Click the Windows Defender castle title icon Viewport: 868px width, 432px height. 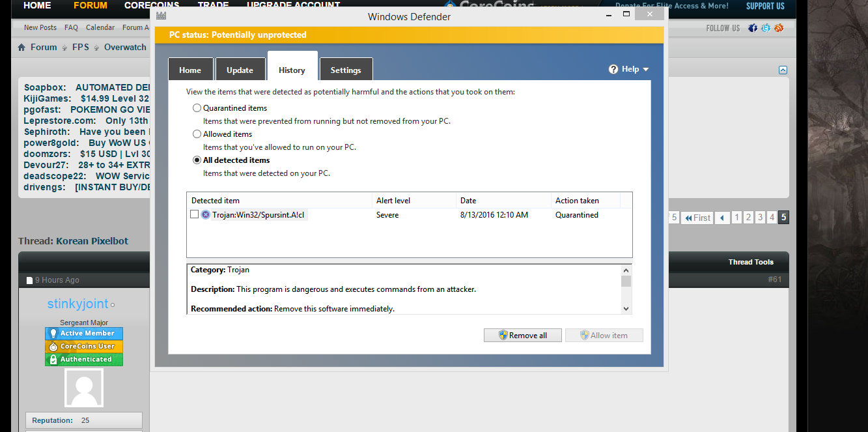point(161,16)
